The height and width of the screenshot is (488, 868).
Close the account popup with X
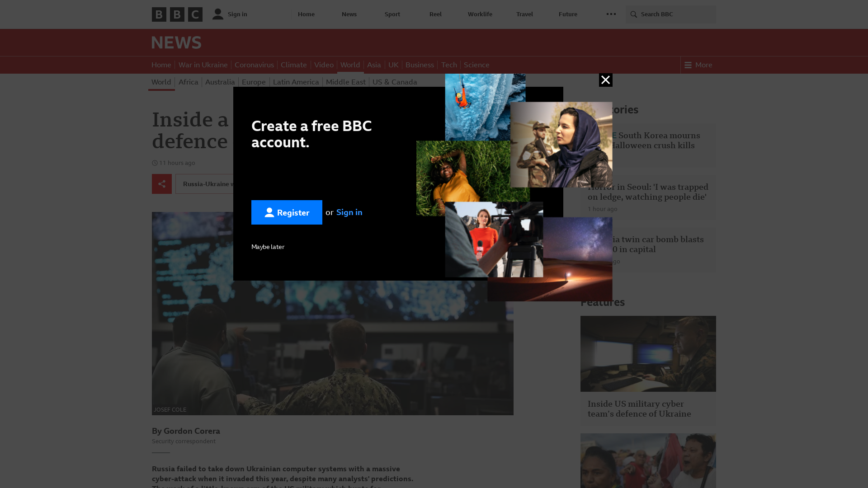click(x=605, y=80)
